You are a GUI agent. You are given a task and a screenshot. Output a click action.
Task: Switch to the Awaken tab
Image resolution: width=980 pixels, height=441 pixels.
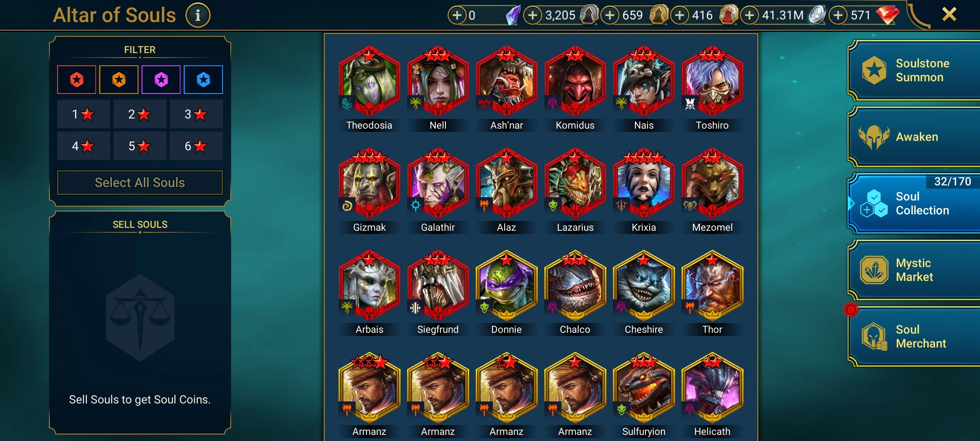point(915,137)
